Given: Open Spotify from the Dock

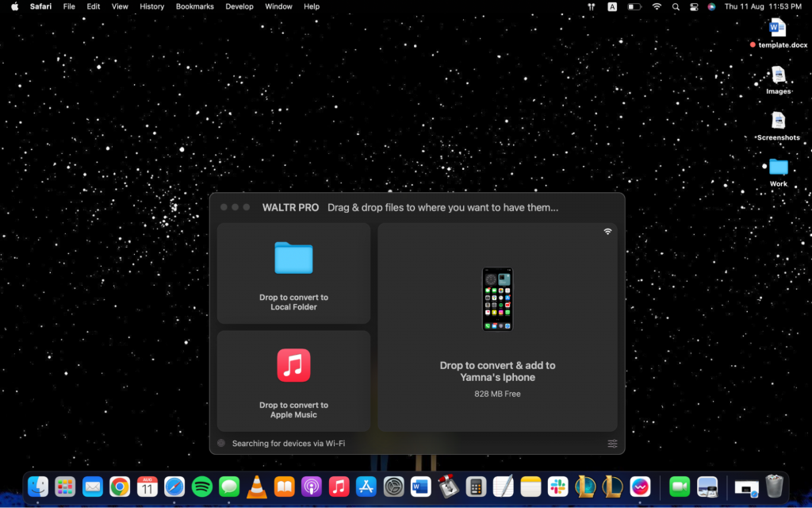Looking at the screenshot, I should click(x=202, y=487).
